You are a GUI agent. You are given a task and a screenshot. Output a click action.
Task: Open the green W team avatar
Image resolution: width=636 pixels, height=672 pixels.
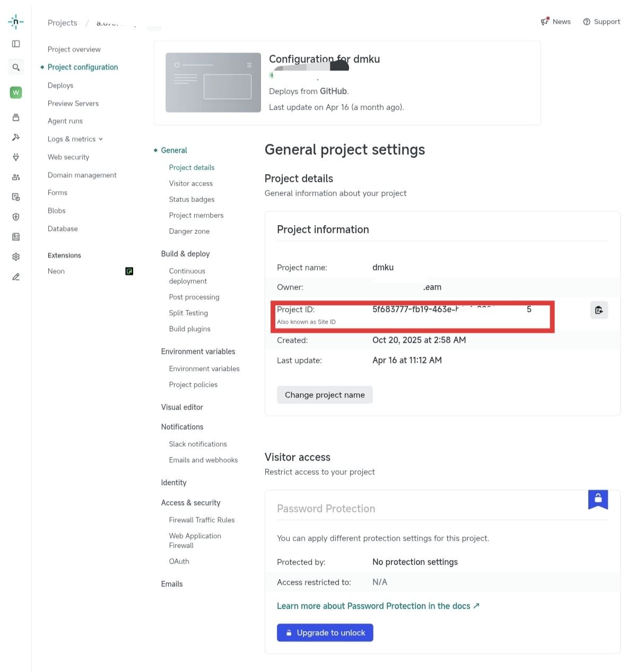tap(16, 92)
